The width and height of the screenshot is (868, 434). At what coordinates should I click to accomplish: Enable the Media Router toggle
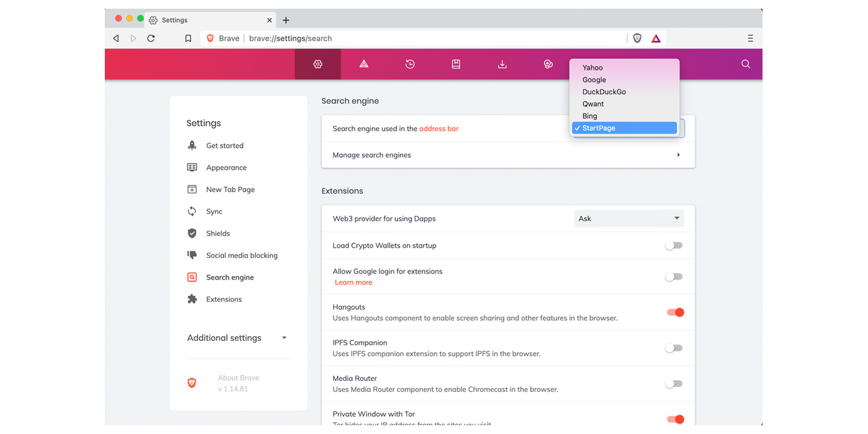pos(673,384)
